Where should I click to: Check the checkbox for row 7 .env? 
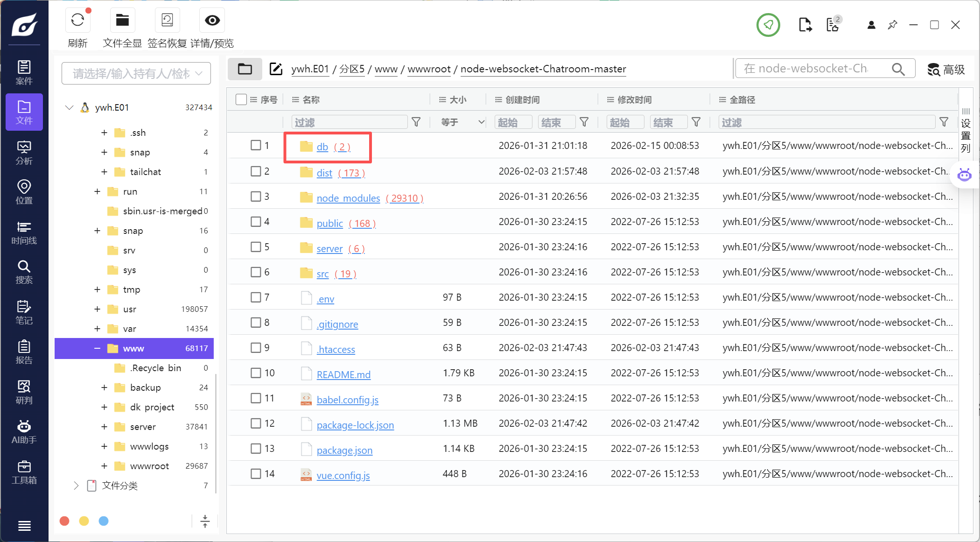click(256, 297)
